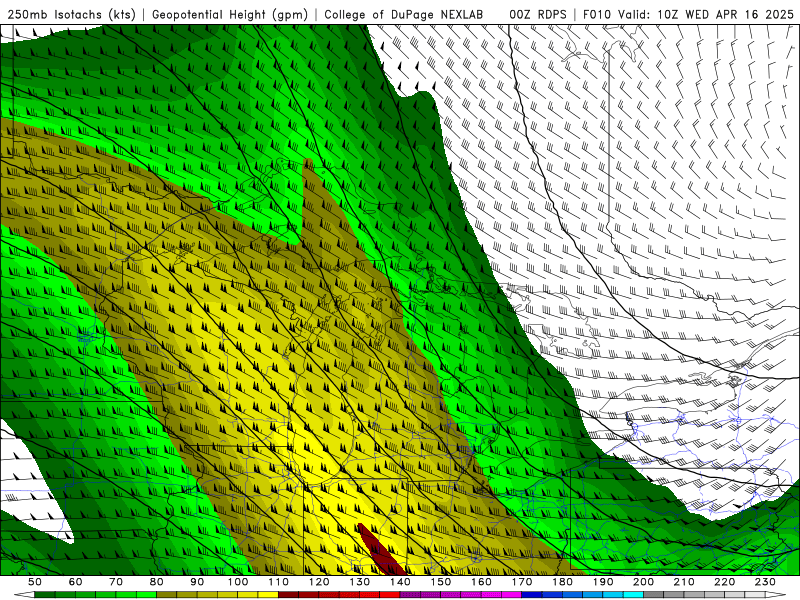The height and width of the screenshot is (600, 800).
Task: Click the bright magenta swatch just left of 170
Action: [x=511, y=594]
